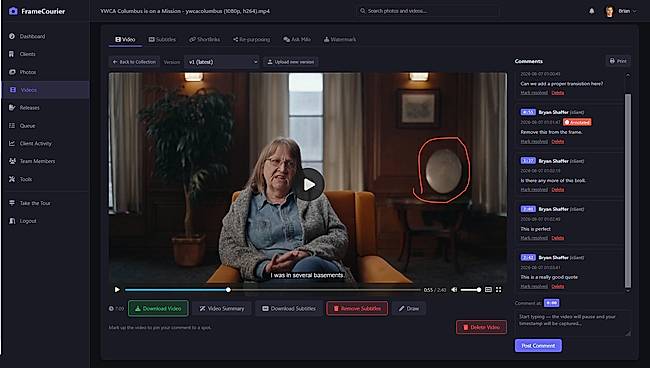Delete the "any more of this broll" comment
650x368 pixels.
click(558, 189)
